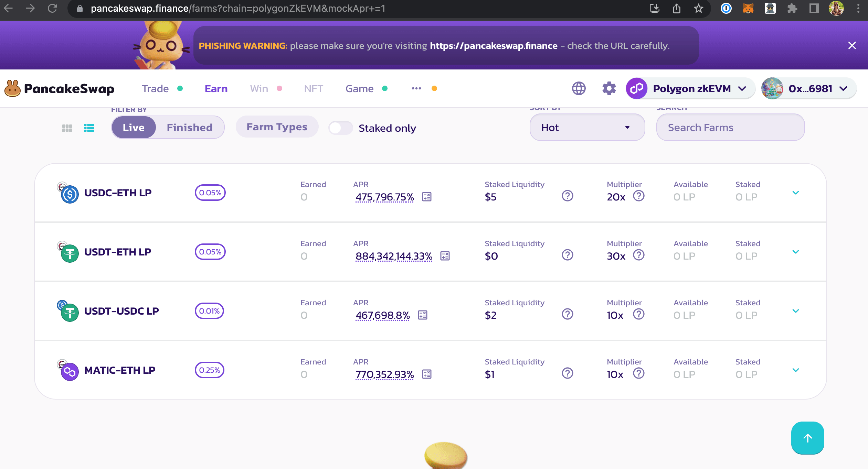Image resolution: width=868 pixels, height=469 pixels.
Task: Open the settings gear icon
Action: coord(609,89)
